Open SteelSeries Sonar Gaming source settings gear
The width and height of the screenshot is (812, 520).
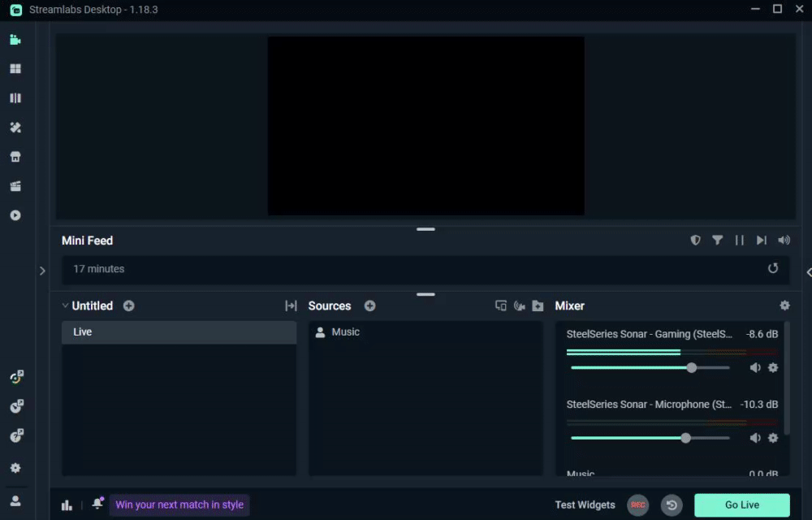tap(773, 368)
